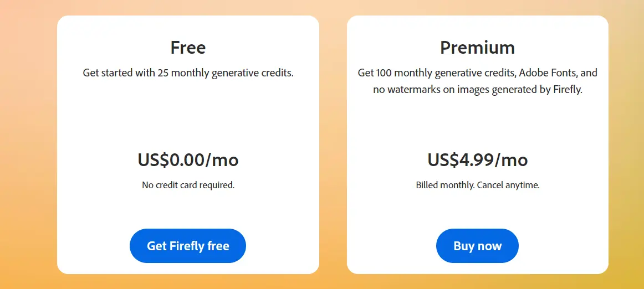
Task: Click the US$4.99/mo price text
Action: point(478,159)
